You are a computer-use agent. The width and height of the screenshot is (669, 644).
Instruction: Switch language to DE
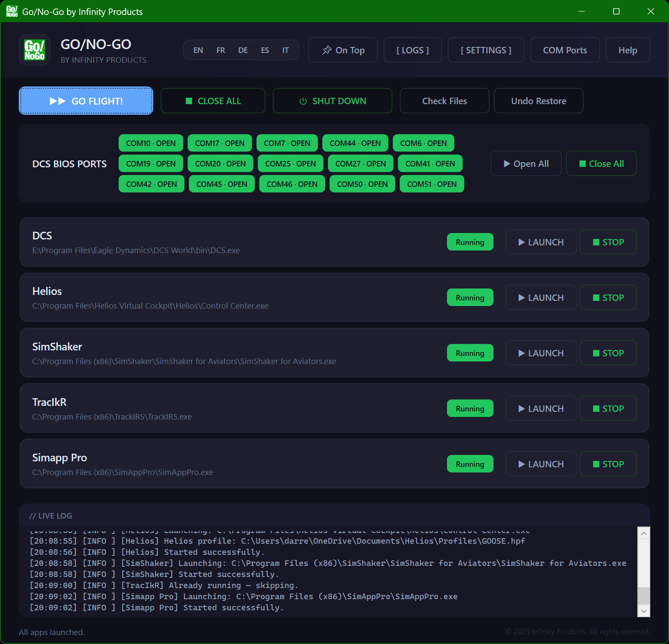243,50
